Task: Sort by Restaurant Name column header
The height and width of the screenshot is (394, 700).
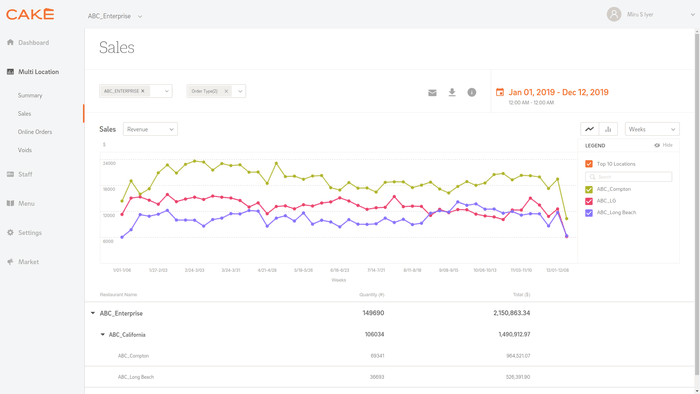Action: pos(118,294)
